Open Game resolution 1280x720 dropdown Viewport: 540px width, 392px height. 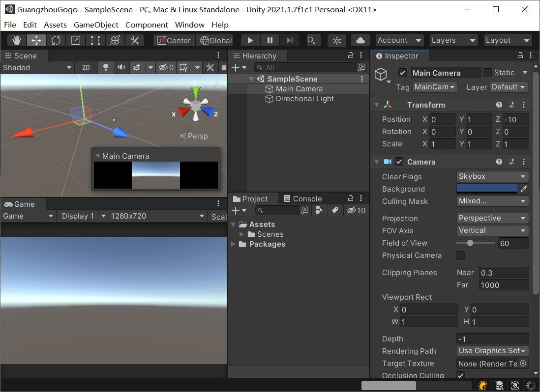[157, 216]
